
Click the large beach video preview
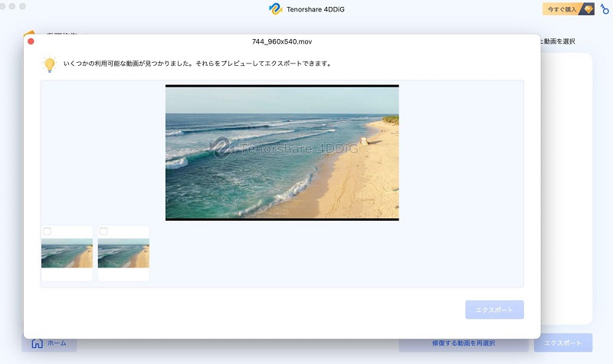282,152
